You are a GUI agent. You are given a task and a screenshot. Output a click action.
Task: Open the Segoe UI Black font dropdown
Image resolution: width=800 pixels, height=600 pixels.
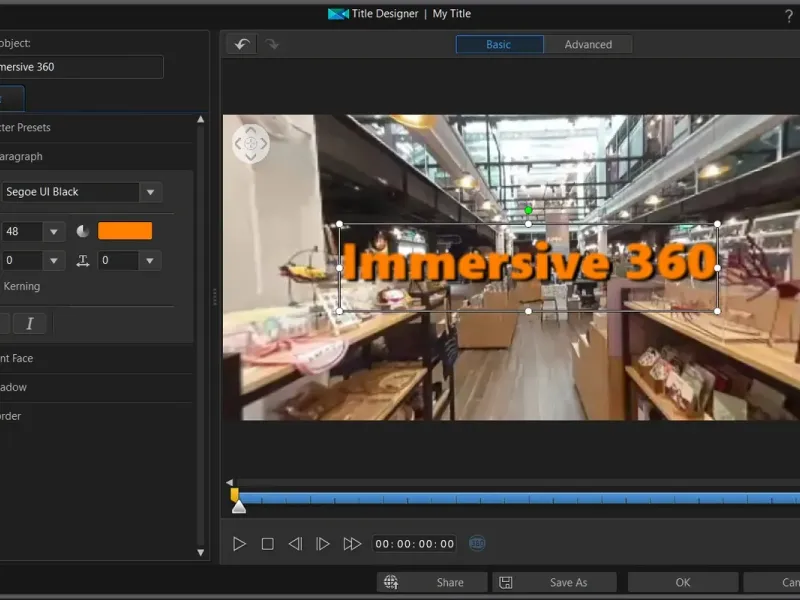click(150, 192)
